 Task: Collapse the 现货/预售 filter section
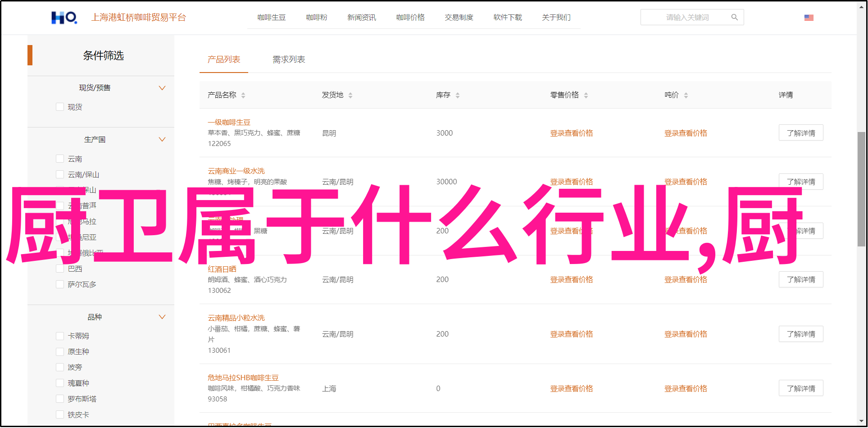[162, 88]
